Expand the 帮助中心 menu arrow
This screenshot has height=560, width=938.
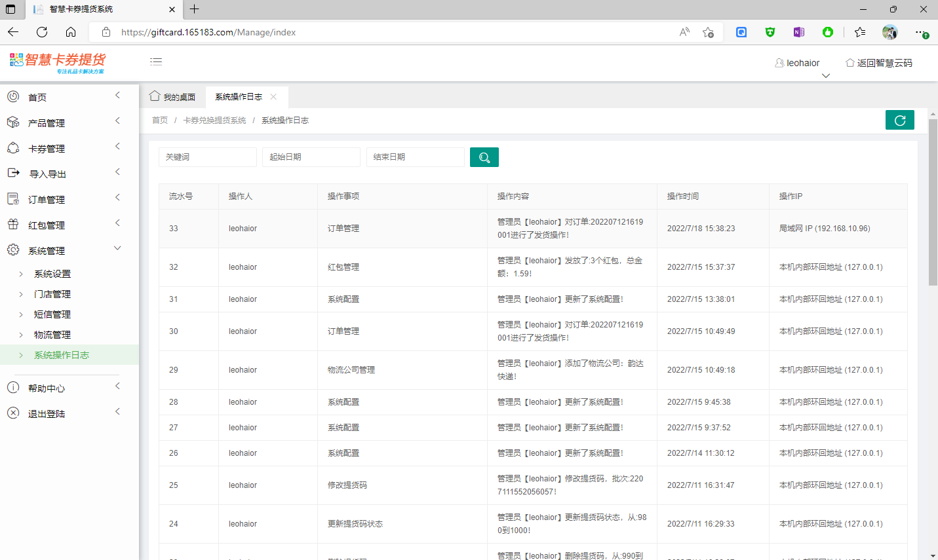point(118,386)
